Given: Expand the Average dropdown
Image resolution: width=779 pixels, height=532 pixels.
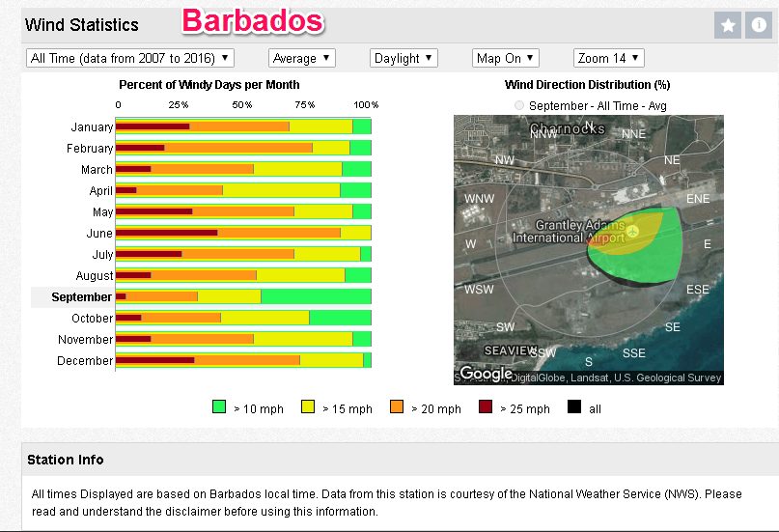Looking at the screenshot, I should (302, 58).
